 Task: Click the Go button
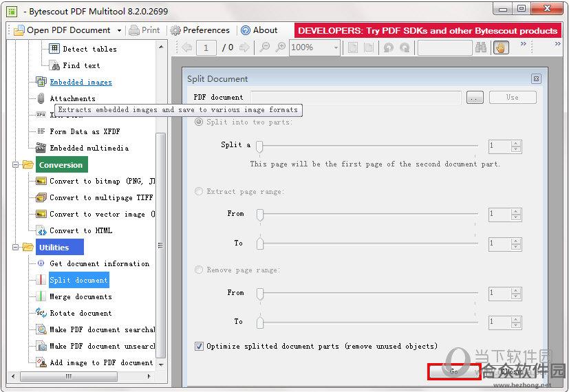(454, 371)
